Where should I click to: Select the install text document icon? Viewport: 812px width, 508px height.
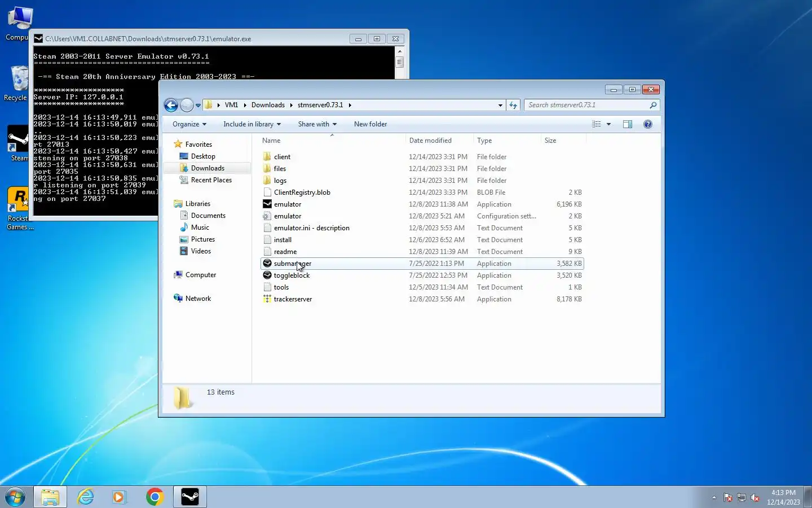tap(267, 240)
